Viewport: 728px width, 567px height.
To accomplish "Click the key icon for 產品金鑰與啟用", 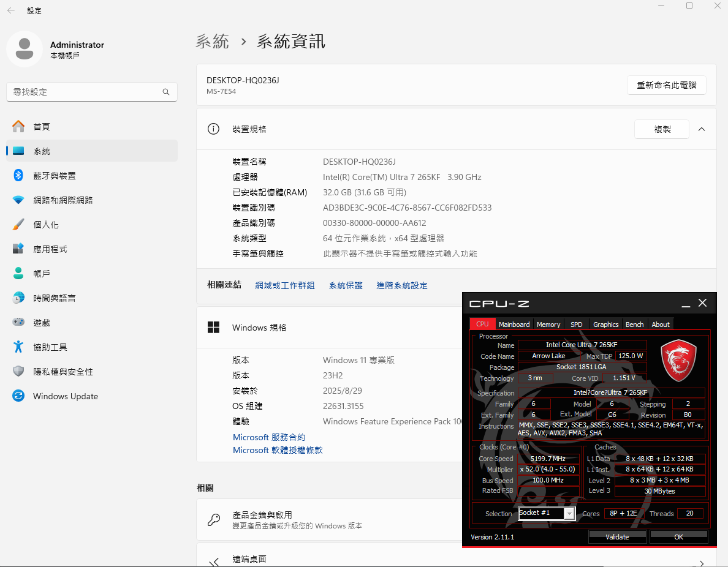I will [214, 520].
